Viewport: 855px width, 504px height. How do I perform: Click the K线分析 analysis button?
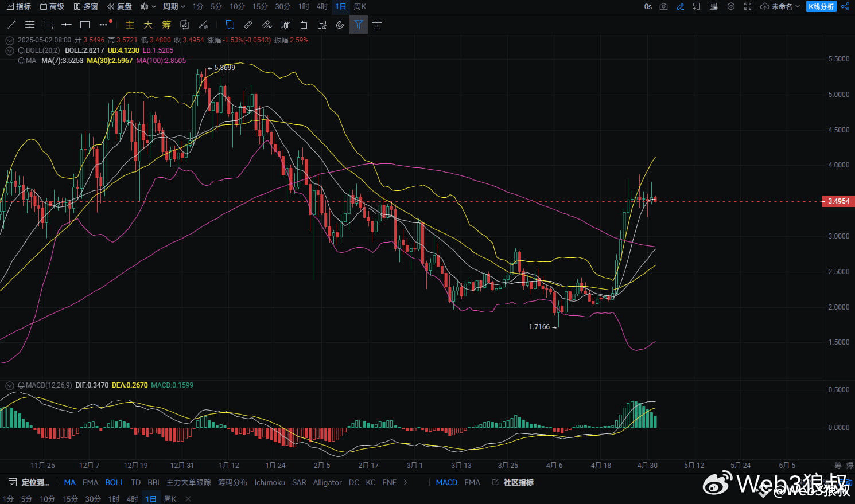click(x=821, y=6)
